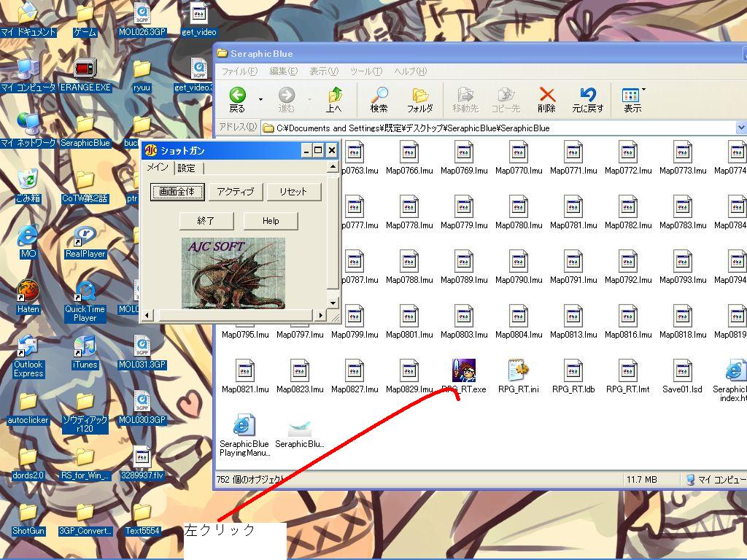Open the View (表示) menu
Screen dimensions: 747x560
click(x=324, y=71)
